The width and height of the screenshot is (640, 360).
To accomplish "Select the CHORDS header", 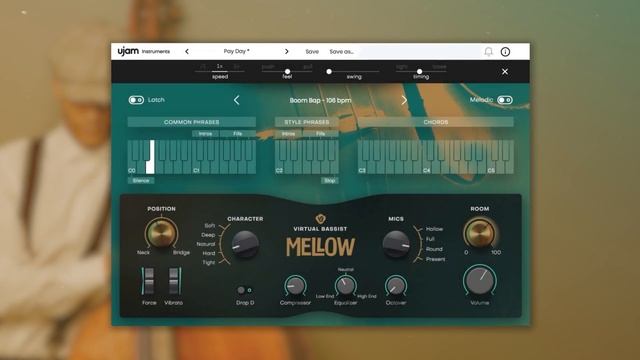I will (436, 122).
